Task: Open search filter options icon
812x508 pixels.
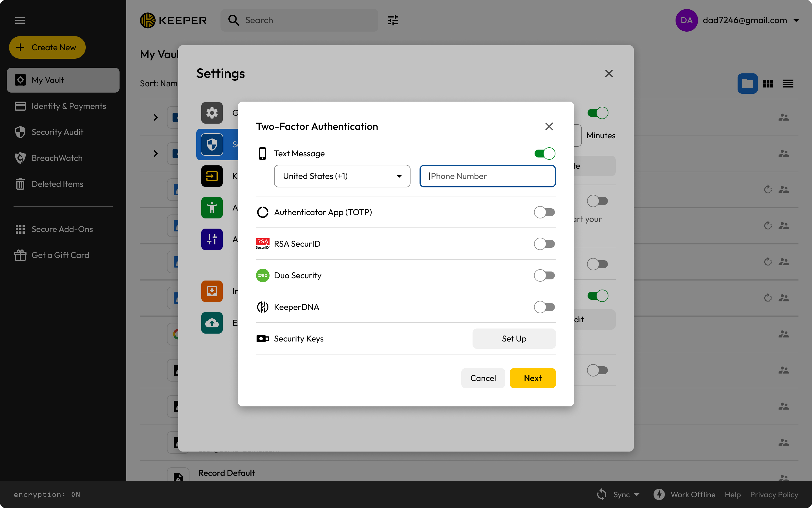Action: (x=393, y=20)
